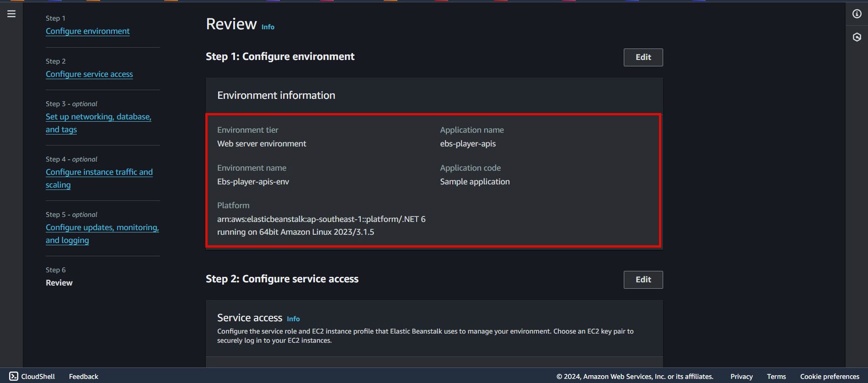Open the hamburger navigation menu

11,14
